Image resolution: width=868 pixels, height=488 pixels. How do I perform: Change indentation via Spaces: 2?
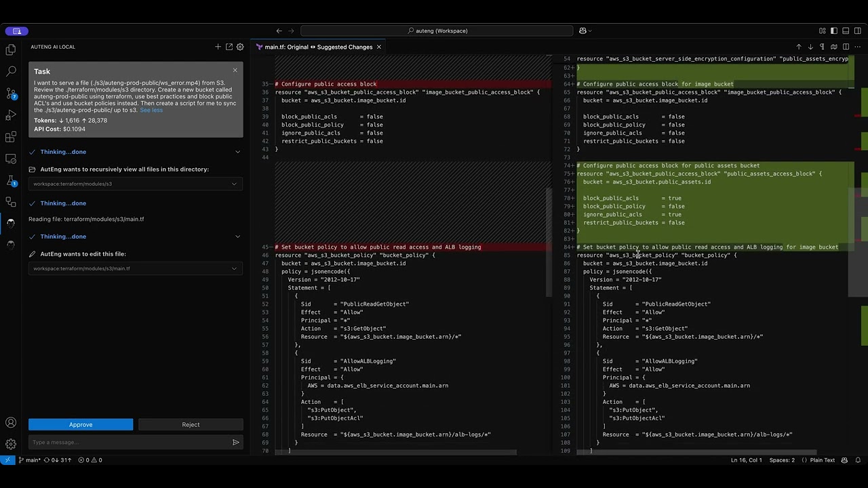(x=782, y=460)
